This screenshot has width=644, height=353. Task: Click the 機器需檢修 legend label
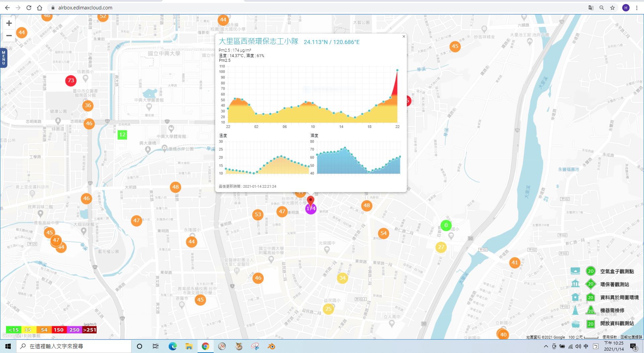tap(612, 310)
